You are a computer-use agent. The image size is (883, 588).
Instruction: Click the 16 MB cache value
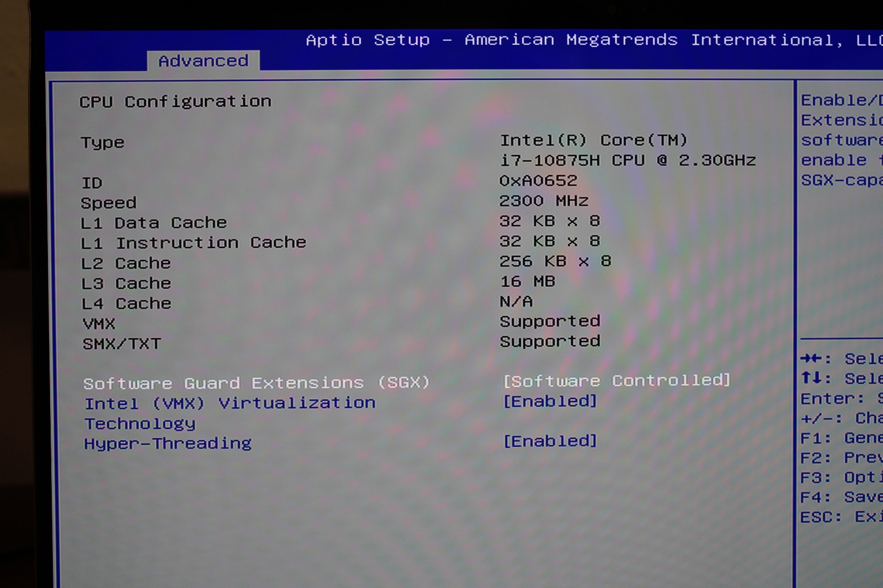pos(527,281)
